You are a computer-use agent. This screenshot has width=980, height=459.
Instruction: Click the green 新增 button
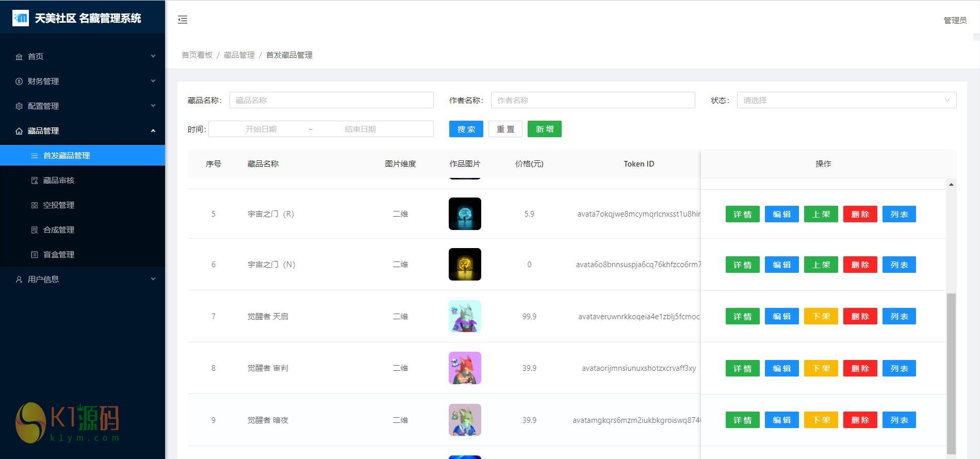tap(544, 129)
